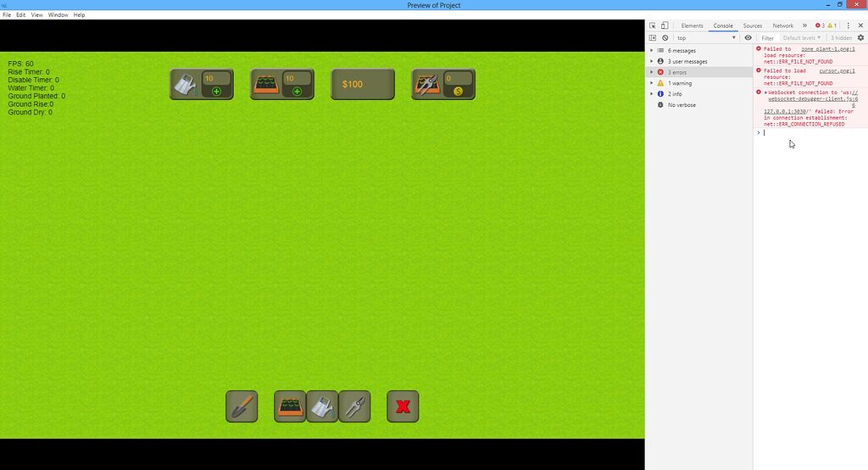The width and height of the screenshot is (868, 470).
Task: Pick the watering can tool in bottom toolbar
Action: tap(322, 406)
